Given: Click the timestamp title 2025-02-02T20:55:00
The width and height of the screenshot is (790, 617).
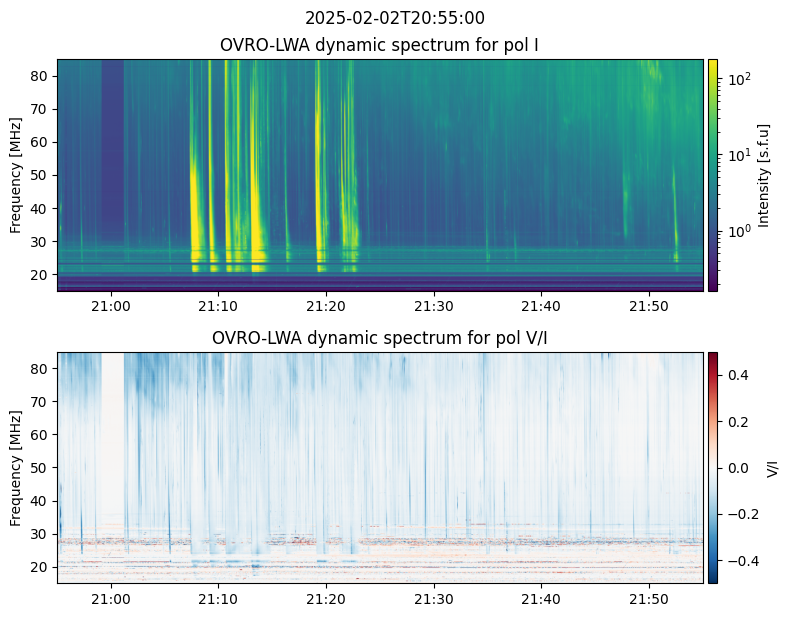Looking at the screenshot, I should [394, 18].
